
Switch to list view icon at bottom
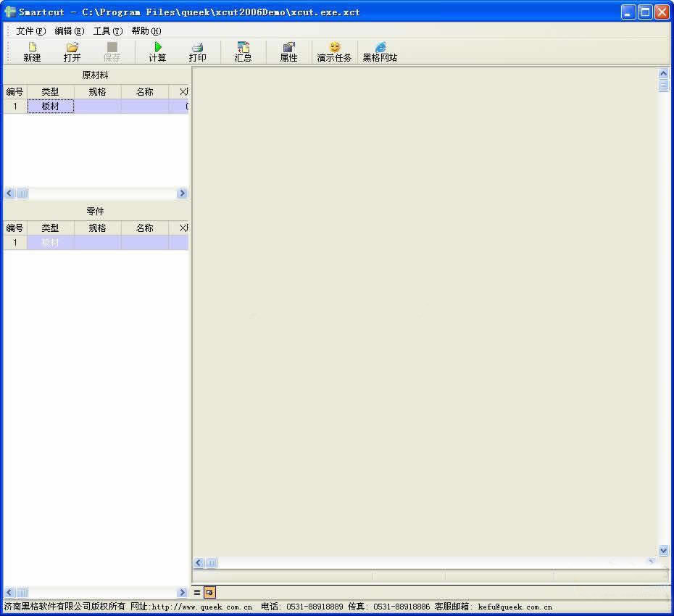197,592
